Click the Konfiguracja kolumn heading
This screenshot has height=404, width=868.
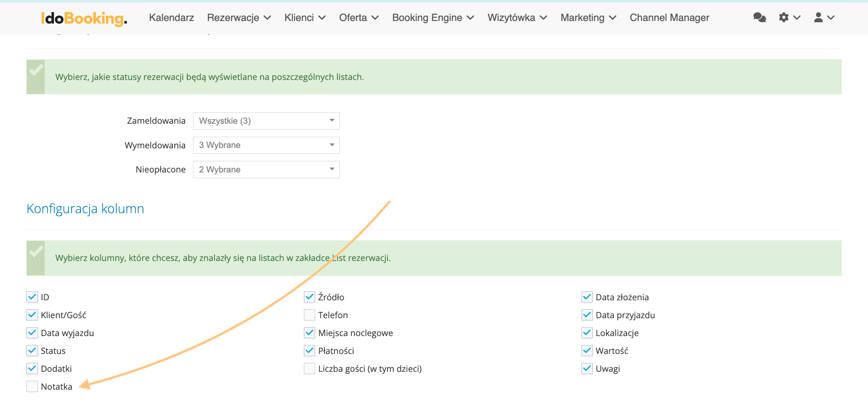(85, 209)
